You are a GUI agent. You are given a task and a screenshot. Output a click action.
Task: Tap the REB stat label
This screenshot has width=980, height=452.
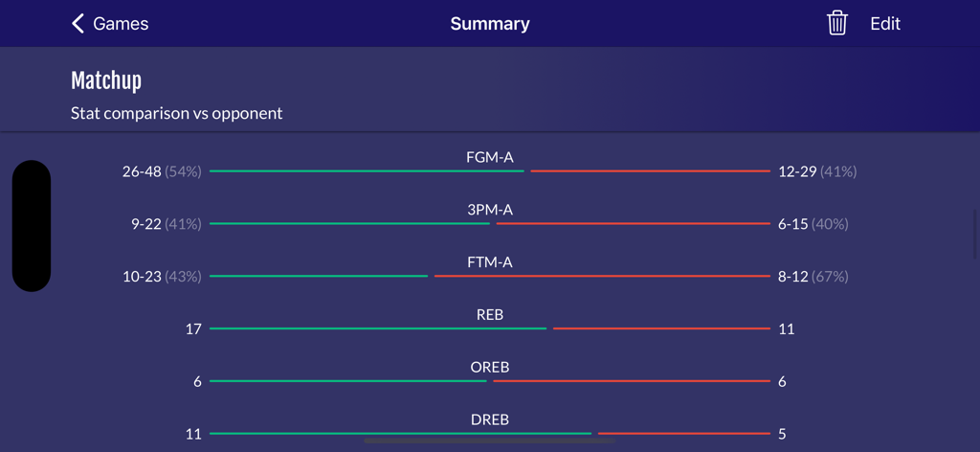490,314
